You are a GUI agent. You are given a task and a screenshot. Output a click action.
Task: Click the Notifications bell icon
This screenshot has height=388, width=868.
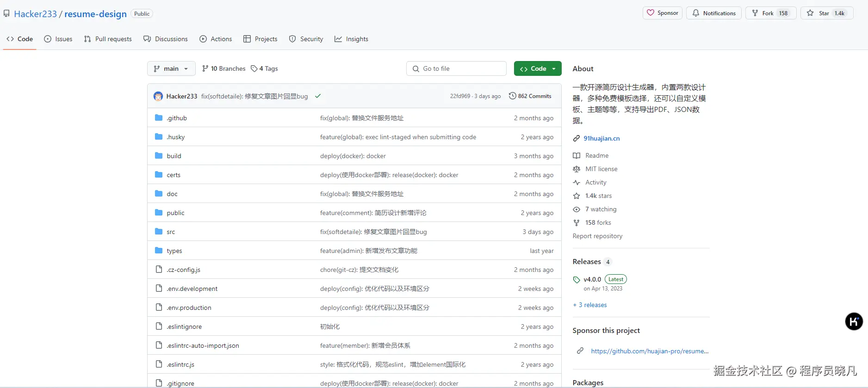pos(696,13)
